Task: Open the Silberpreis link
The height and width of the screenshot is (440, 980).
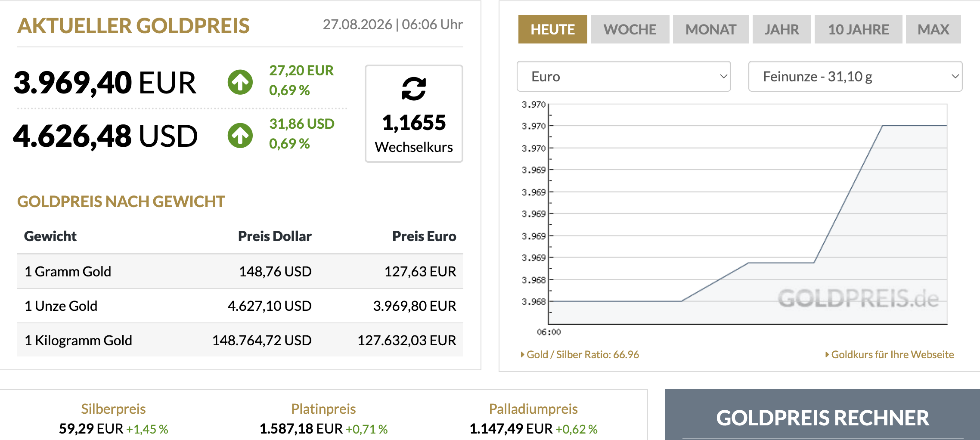Action: tap(113, 409)
